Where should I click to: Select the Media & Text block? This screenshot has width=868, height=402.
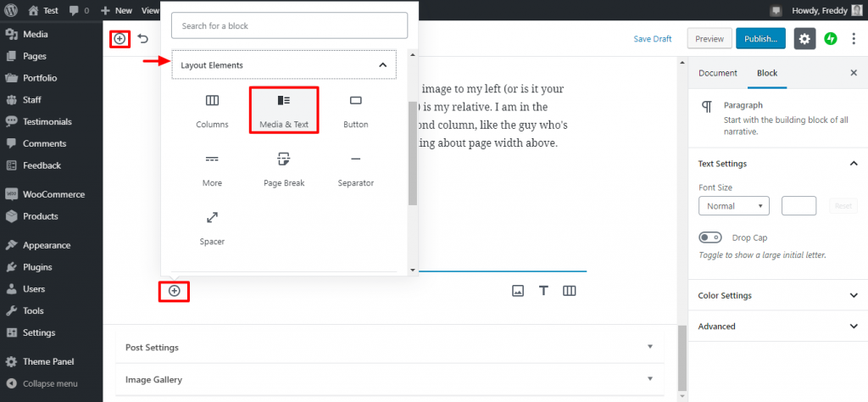pos(283,109)
